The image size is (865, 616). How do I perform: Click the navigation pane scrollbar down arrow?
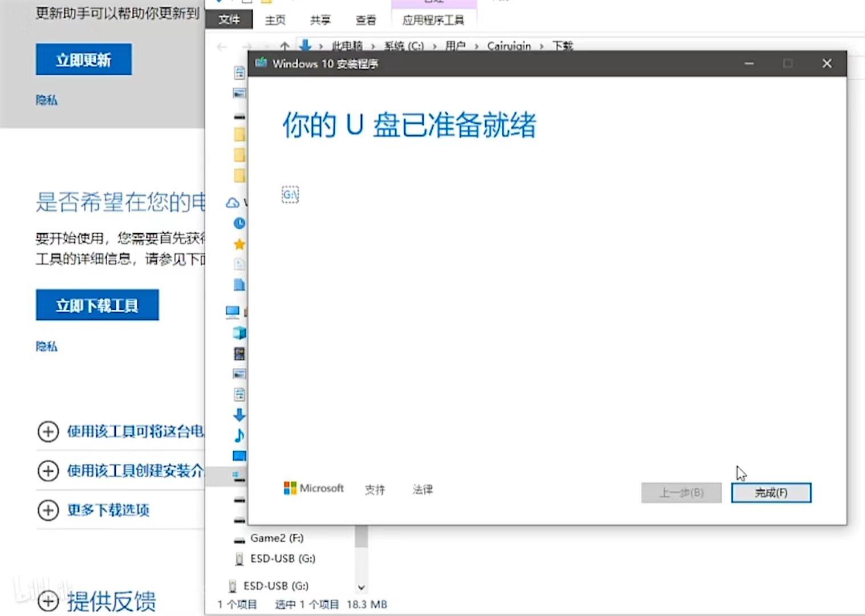[x=361, y=587]
